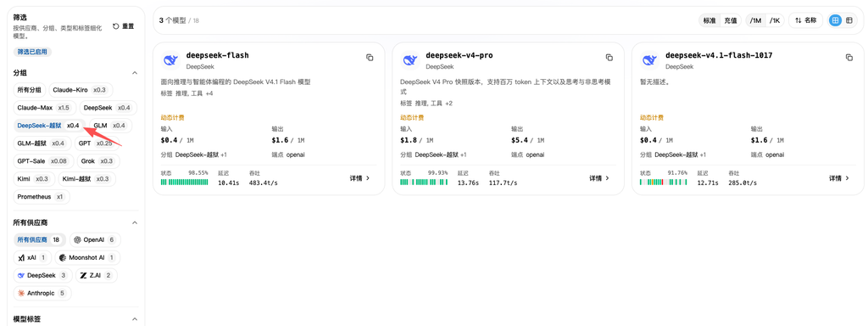Filter by GPT x0.25 group
The height and width of the screenshot is (326, 868).
pyautogui.click(x=96, y=143)
